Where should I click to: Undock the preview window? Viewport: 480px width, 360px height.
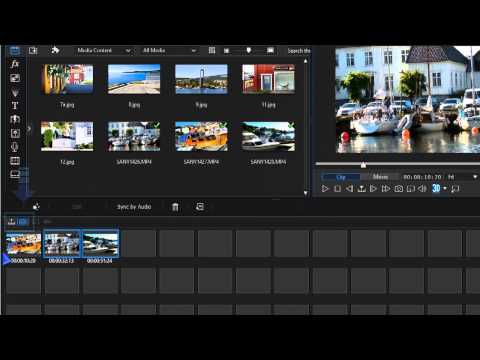pyautogui.click(x=455, y=189)
